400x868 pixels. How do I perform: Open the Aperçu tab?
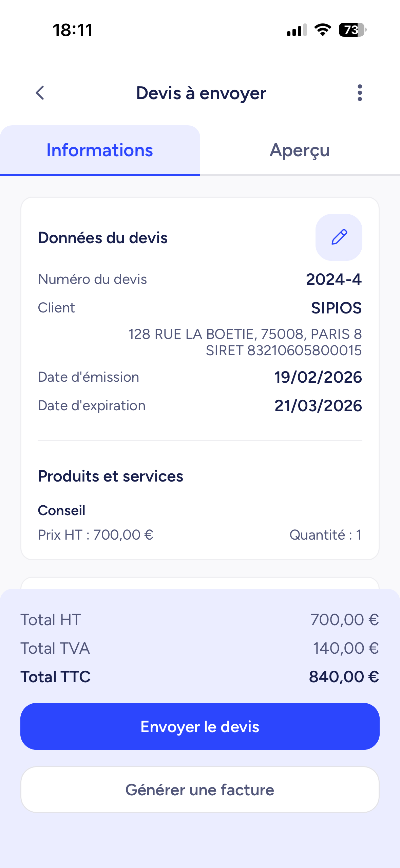(x=300, y=150)
